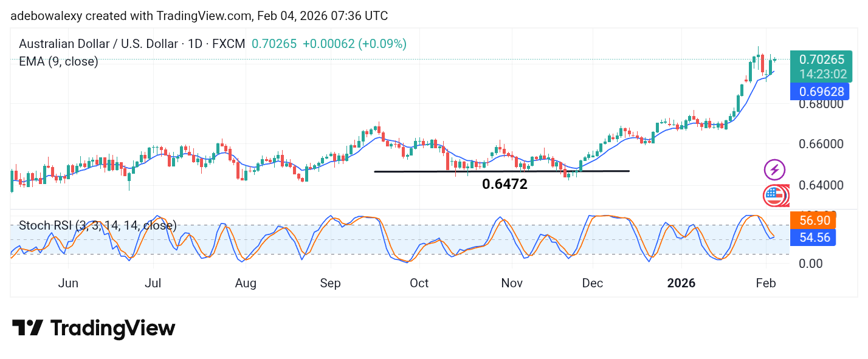Image resolution: width=868 pixels, height=359 pixels.
Task: Click the blue Stoch RSI value 54.56
Action: [815, 238]
